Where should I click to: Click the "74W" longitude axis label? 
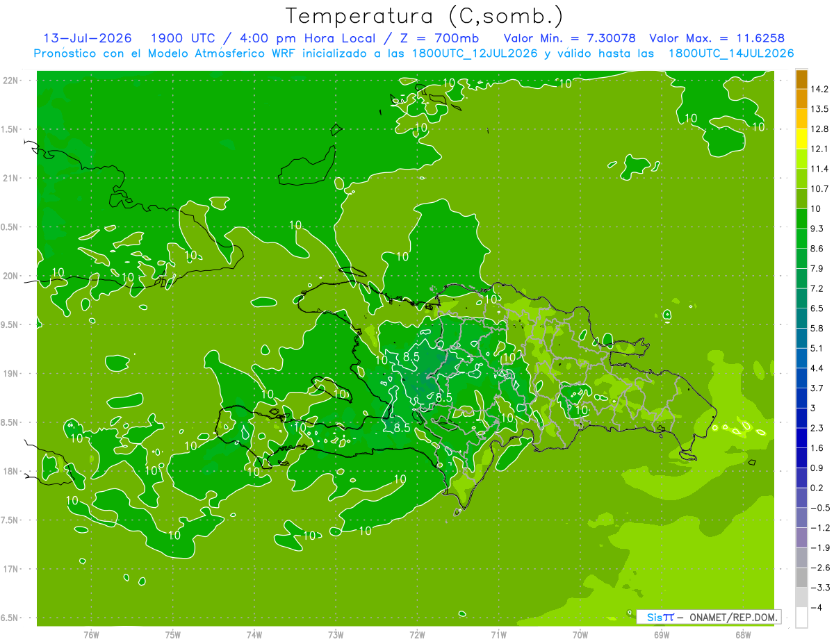[254, 635]
